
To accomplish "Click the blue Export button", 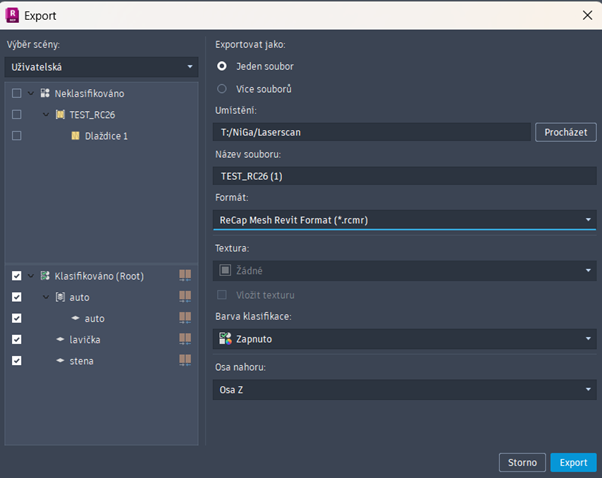I will (573, 462).
